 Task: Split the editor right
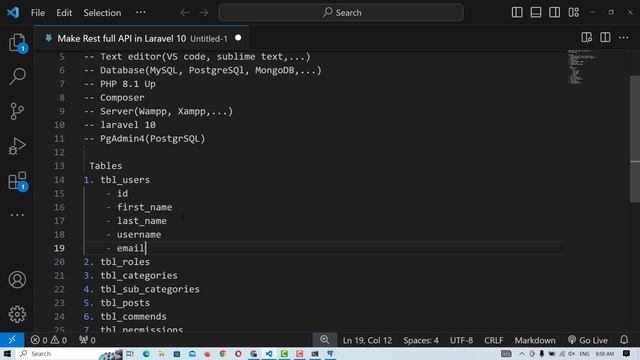click(605, 38)
